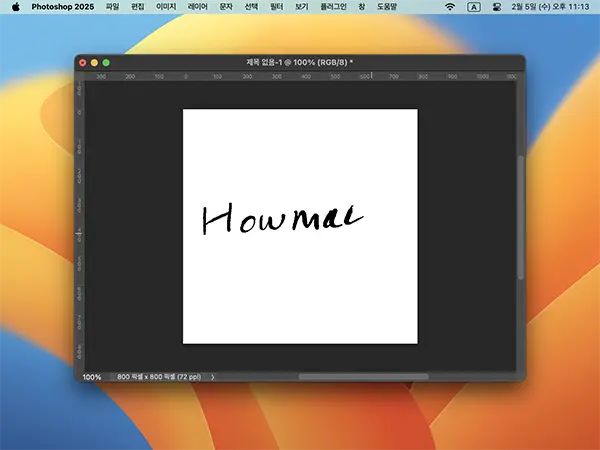Viewport: 600px width, 450px height.
Task: Click the 100% zoom level field
Action: click(x=92, y=377)
